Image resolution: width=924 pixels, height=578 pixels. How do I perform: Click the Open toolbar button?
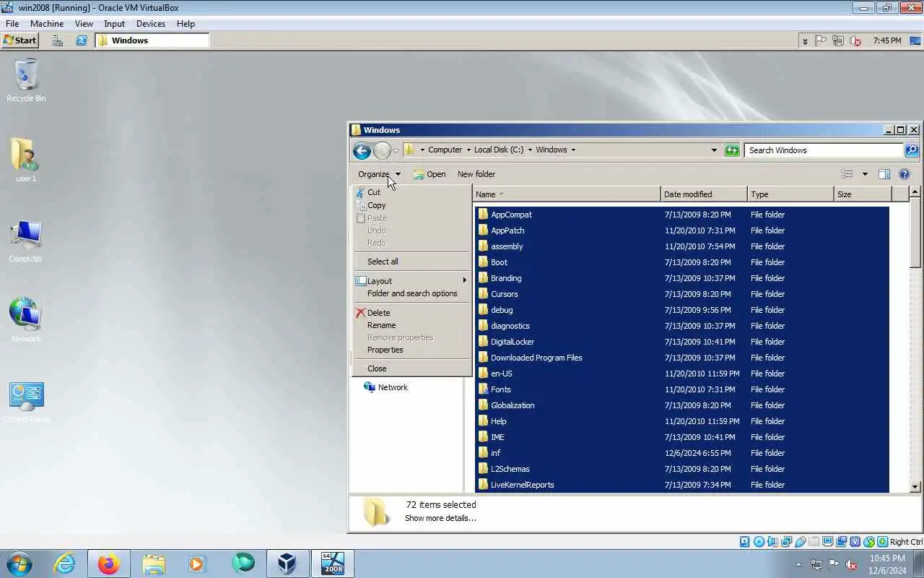pyautogui.click(x=430, y=174)
